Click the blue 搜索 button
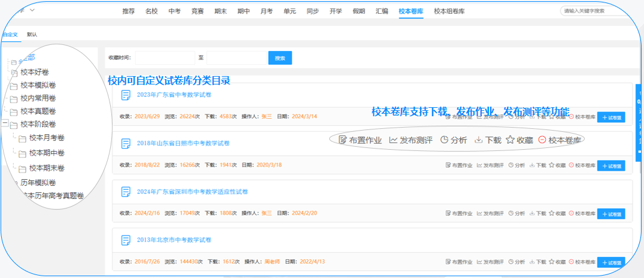Viewport: 644px width, 278px height. coord(280,58)
